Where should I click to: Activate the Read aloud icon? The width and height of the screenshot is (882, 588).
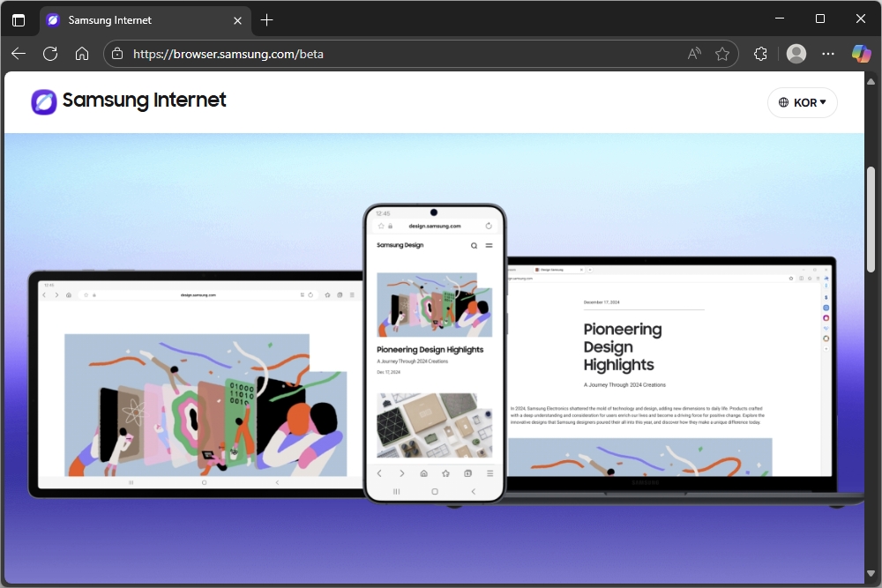tap(694, 54)
